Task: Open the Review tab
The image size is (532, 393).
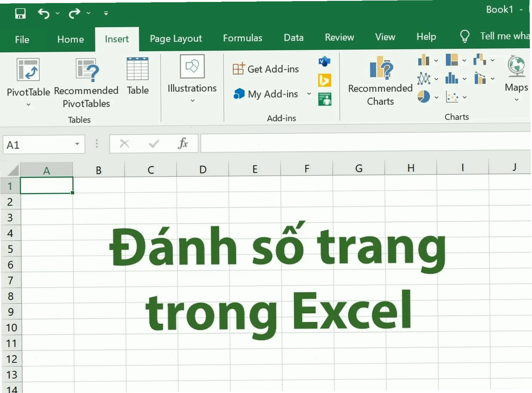Action: [340, 37]
